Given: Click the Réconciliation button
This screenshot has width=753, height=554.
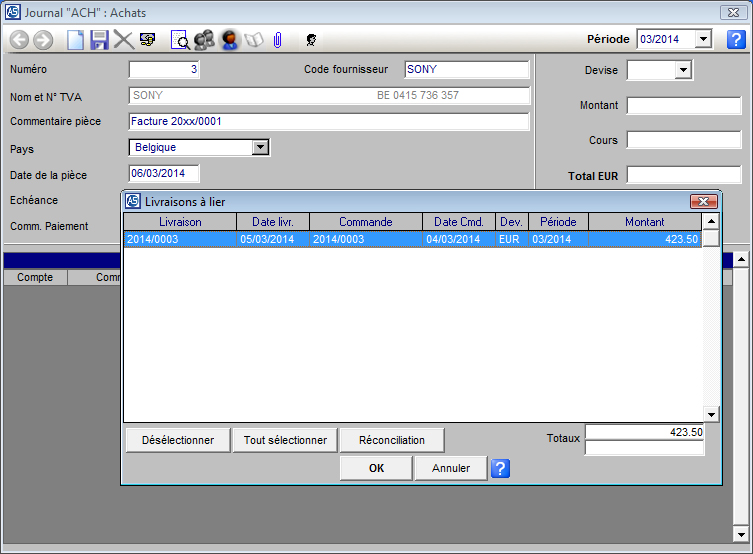Looking at the screenshot, I should click(x=392, y=440).
